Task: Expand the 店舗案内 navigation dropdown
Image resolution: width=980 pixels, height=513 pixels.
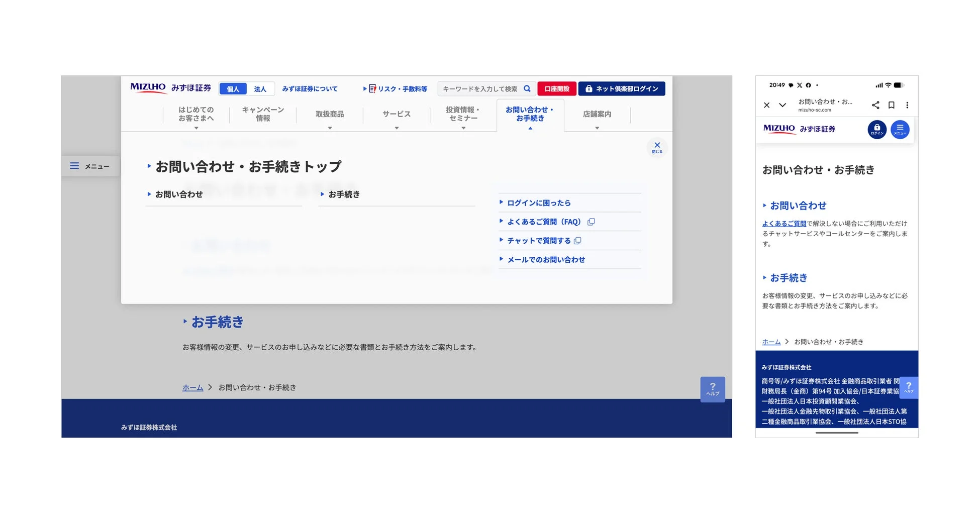Action: point(597,115)
